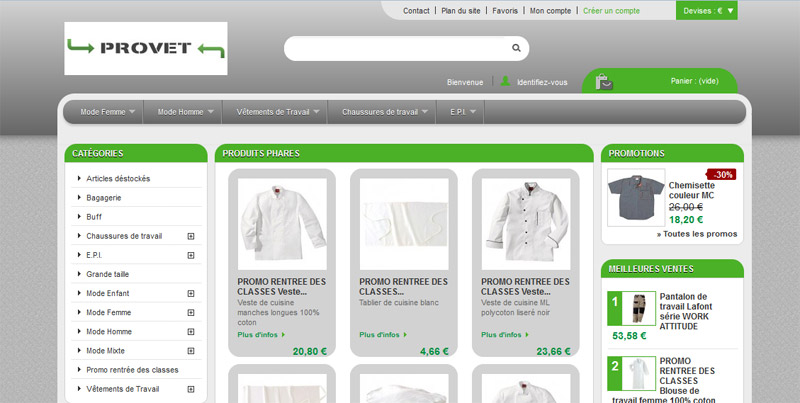Open Articles déstockés category

[x=118, y=179]
